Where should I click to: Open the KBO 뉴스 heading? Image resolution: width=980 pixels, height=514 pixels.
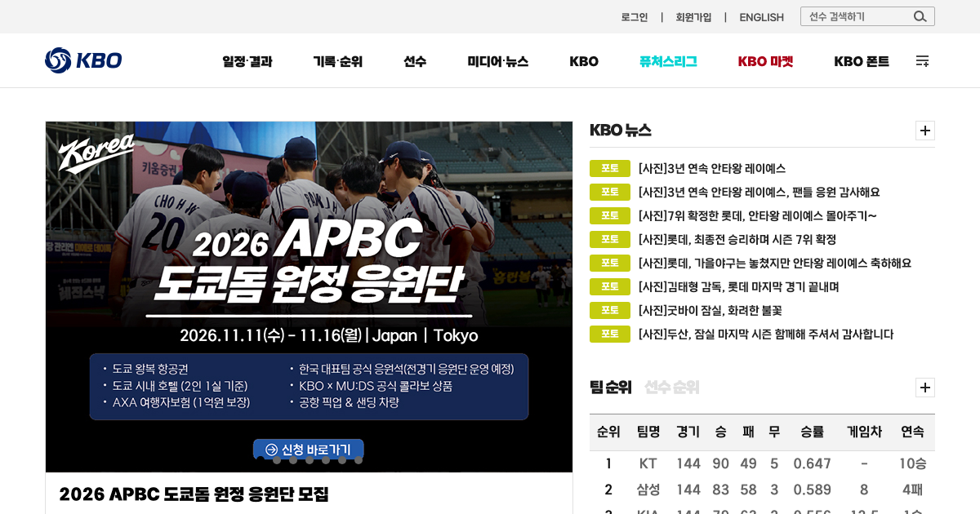(621, 131)
